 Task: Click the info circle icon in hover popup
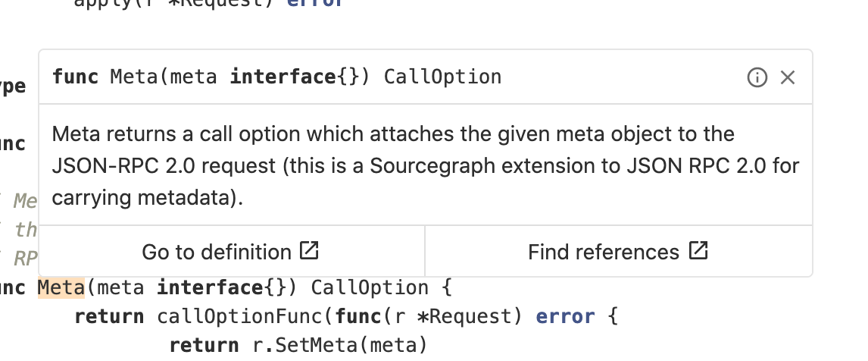(757, 77)
